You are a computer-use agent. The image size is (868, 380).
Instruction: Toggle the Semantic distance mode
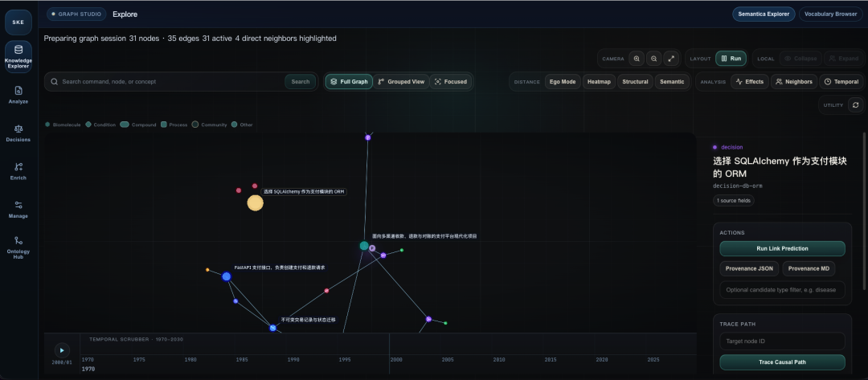[672, 81]
